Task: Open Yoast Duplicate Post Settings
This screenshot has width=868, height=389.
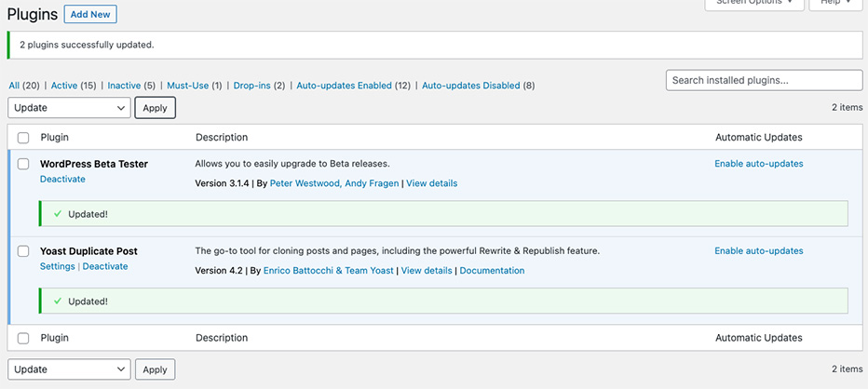Action: 57,266
